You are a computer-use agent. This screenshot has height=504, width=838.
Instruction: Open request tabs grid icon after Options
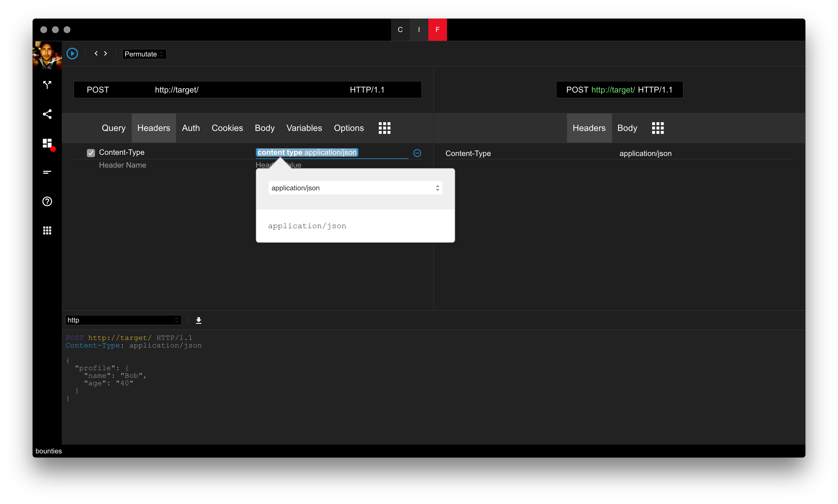coord(385,128)
